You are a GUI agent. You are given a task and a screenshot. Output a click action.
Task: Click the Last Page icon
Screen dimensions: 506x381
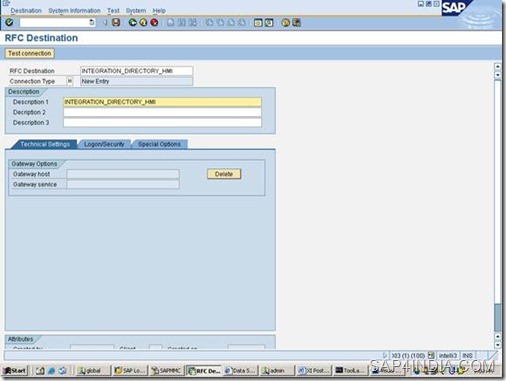point(242,22)
